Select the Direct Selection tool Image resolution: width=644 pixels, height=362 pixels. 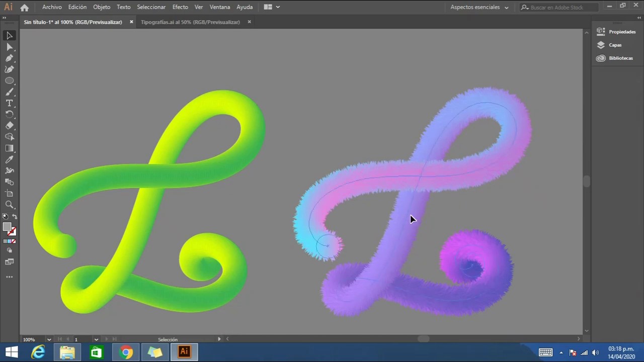point(10,47)
